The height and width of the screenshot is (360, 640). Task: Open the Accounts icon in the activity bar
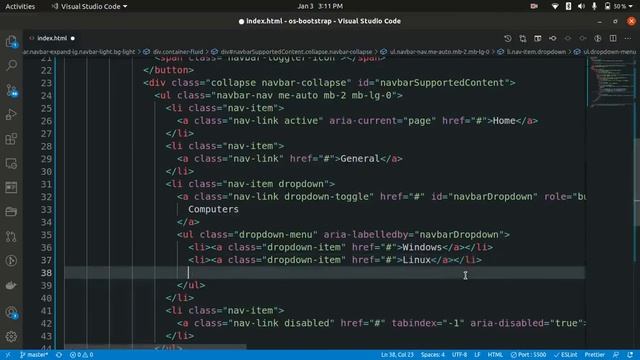(x=11, y=313)
